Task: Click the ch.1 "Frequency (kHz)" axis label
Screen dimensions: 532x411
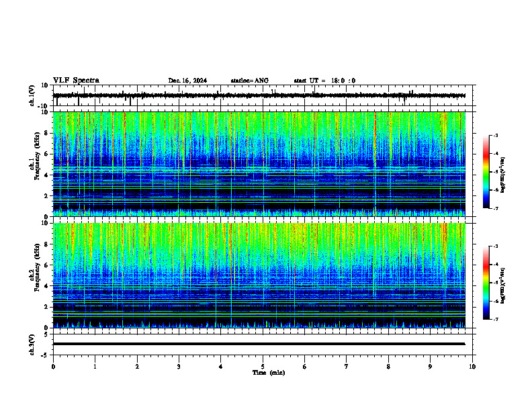Action: click(38, 154)
